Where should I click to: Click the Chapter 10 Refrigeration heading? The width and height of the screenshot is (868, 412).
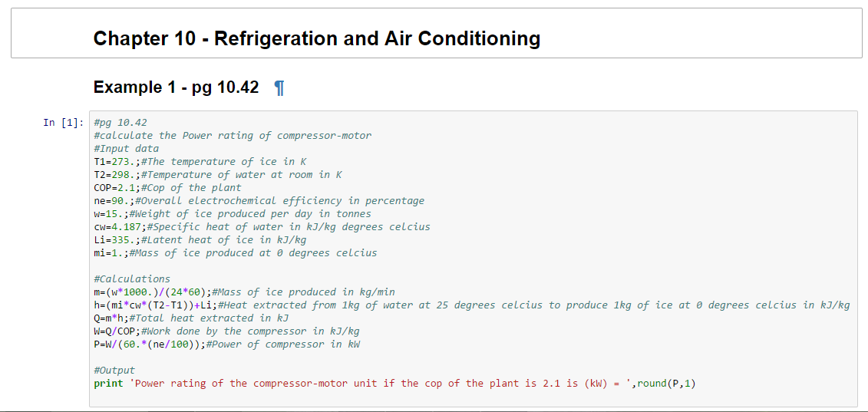[316, 38]
